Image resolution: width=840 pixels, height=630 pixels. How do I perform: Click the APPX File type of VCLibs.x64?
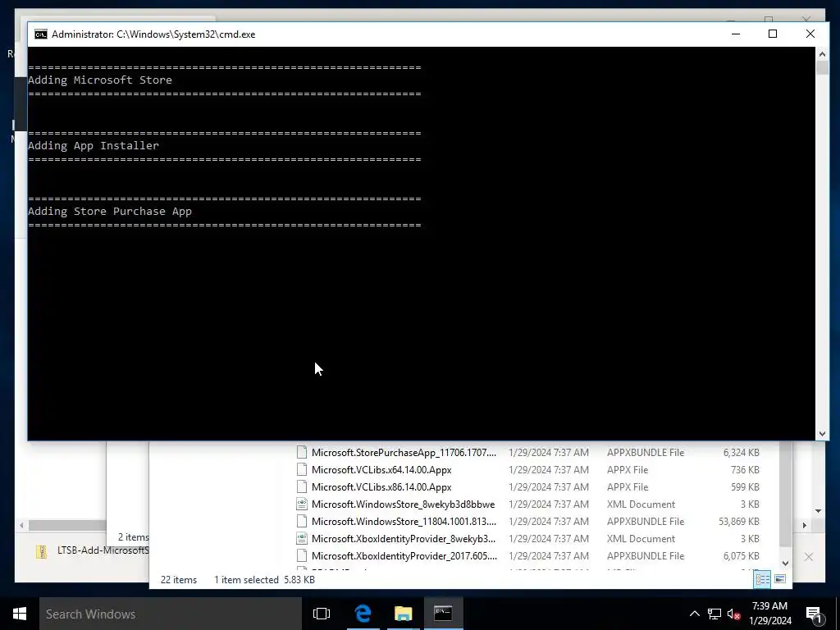(628, 470)
